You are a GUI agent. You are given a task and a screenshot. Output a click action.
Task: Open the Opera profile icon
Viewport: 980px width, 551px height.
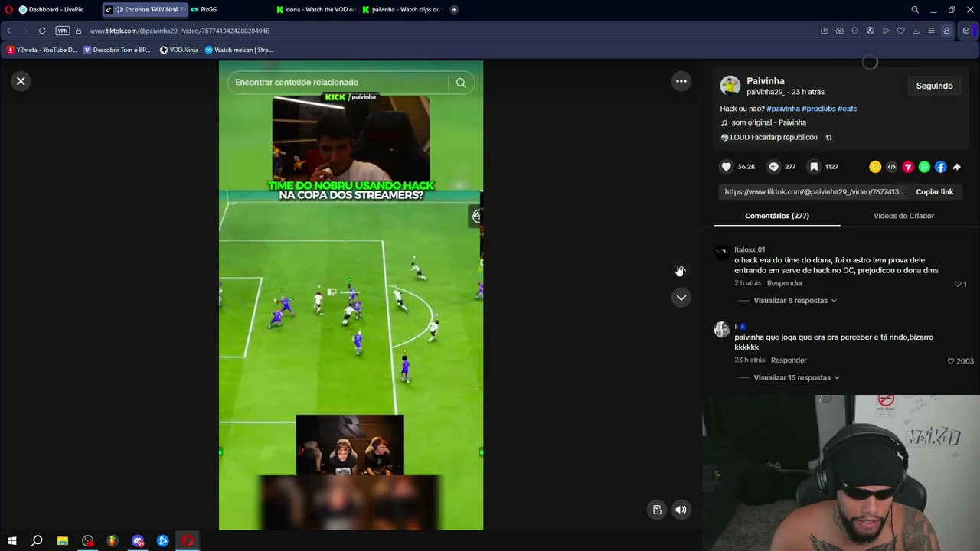(x=947, y=31)
